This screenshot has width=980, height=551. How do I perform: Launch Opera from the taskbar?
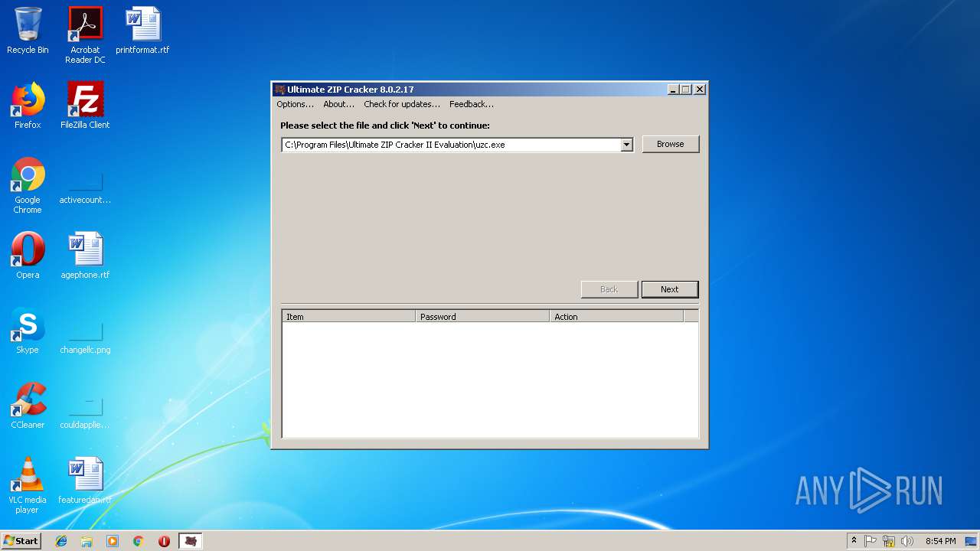click(164, 541)
